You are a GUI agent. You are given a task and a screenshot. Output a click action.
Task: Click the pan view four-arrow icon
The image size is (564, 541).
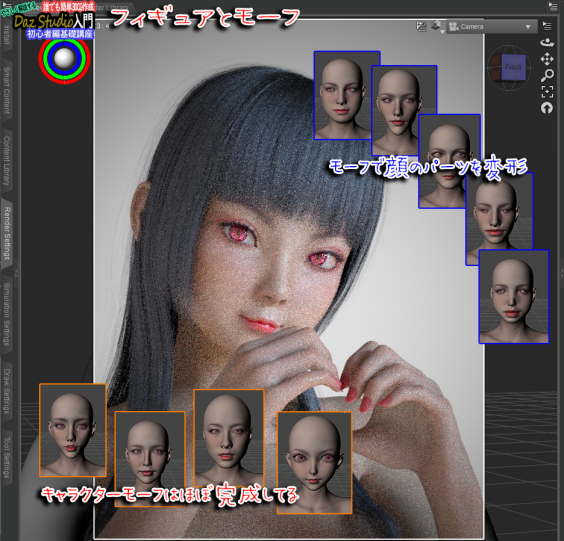click(547, 59)
